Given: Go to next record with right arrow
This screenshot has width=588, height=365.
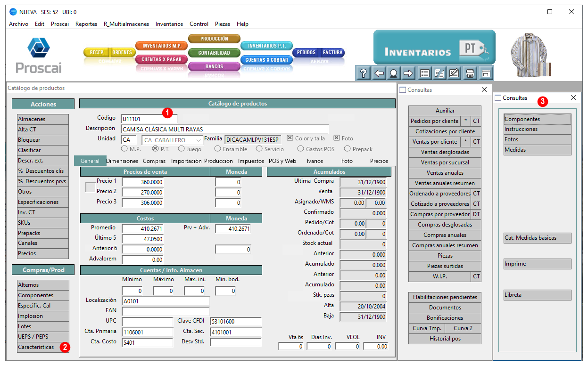Looking at the screenshot, I should pyautogui.click(x=408, y=73).
